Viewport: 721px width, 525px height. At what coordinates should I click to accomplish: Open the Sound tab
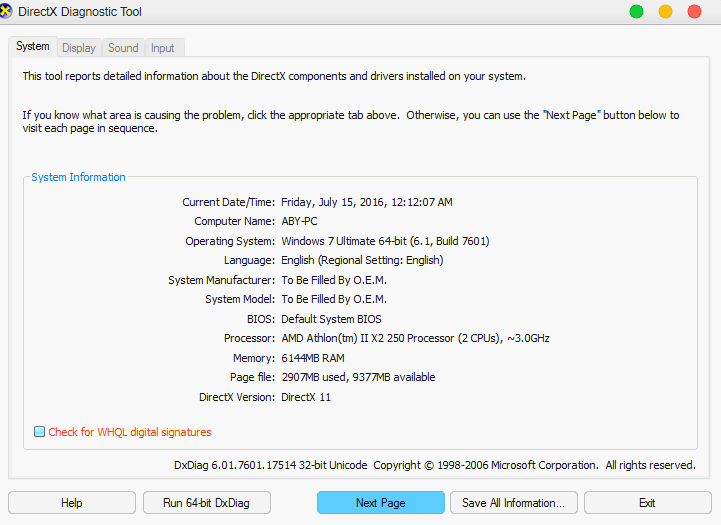pyautogui.click(x=123, y=48)
